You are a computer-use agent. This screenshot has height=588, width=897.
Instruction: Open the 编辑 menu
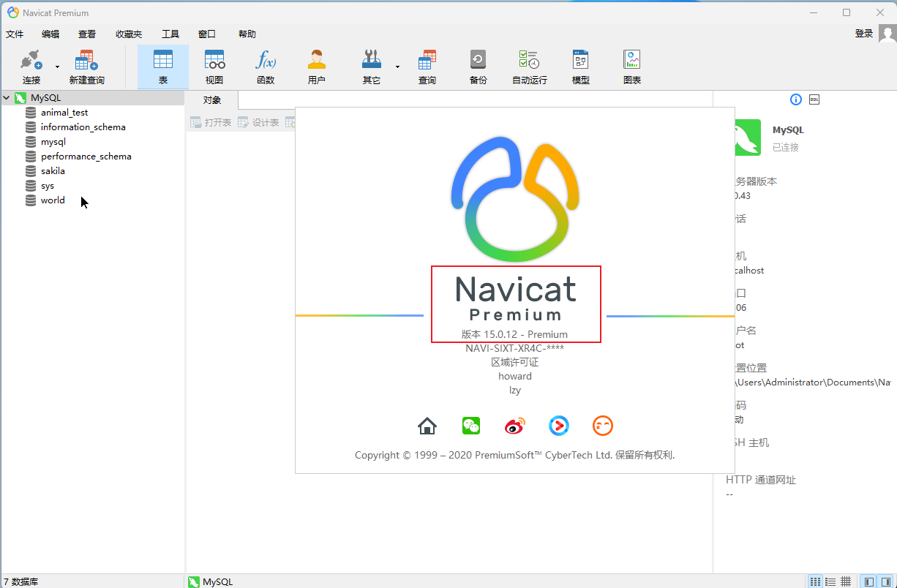tap(50, 34)
